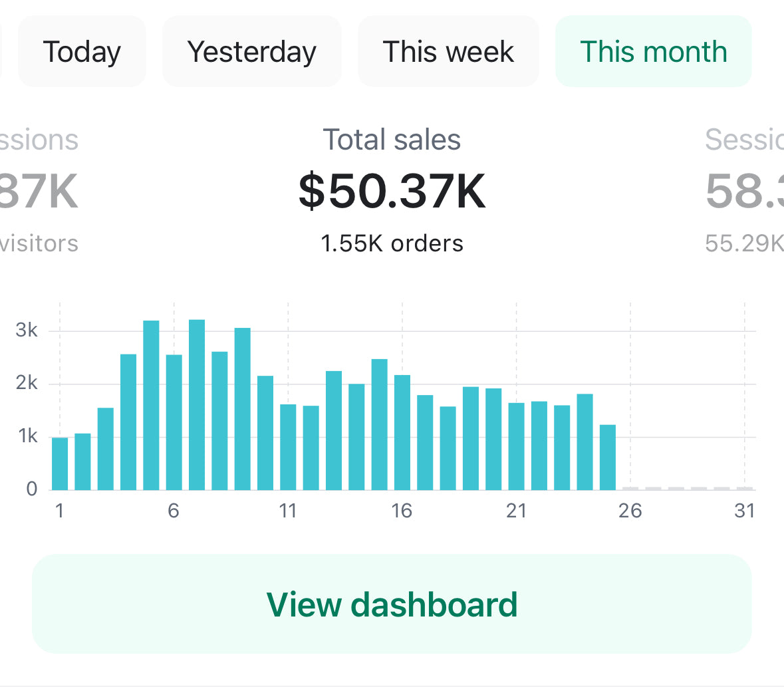Screen dimensions: 784x687
Task: Select the This month tab
Action: tap(653, 52)
